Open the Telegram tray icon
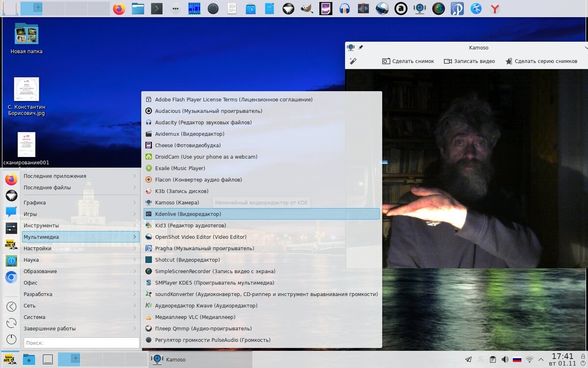The width and height of the screenshot is (588, 368). pyautogui.click(x=468, y=359)
